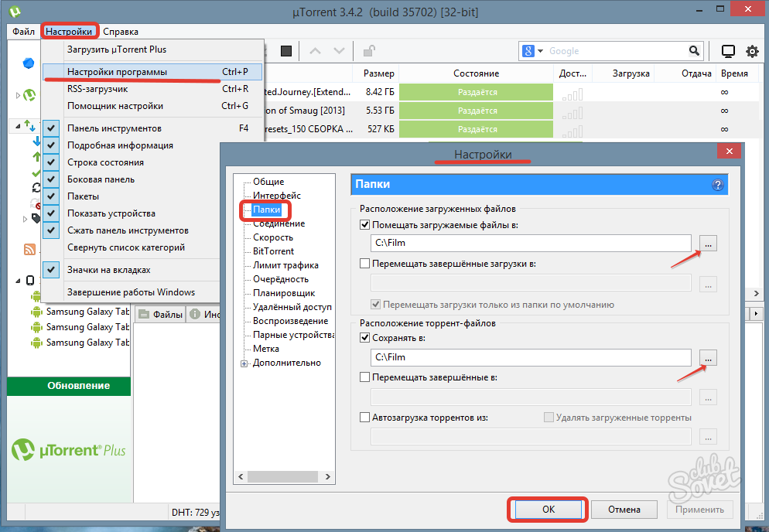
Task: Expand the Дополнительно tree node
Action: click(x=244, y=363)
